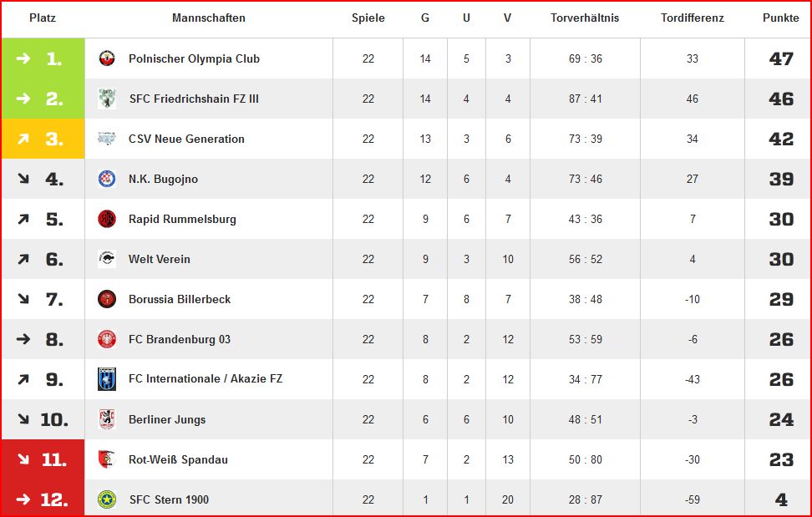Click the red twelfth place rank cell
The width and height of the screenshot is (812, 517).
43,499
